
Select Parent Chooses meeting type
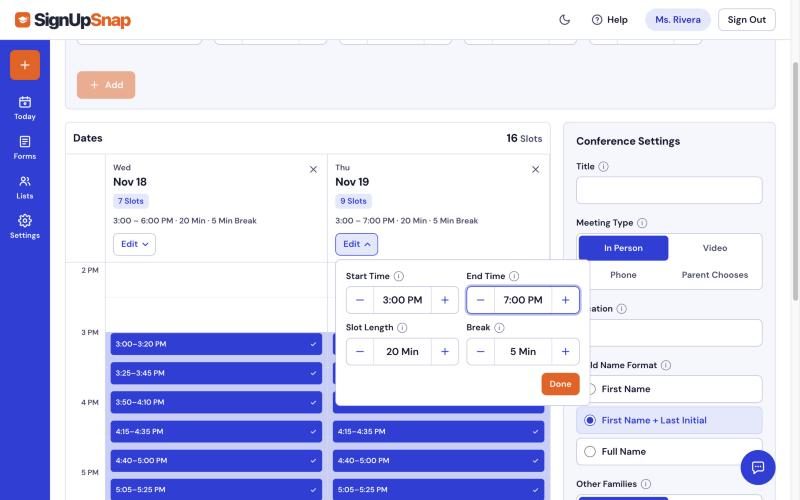coord(714,275)
